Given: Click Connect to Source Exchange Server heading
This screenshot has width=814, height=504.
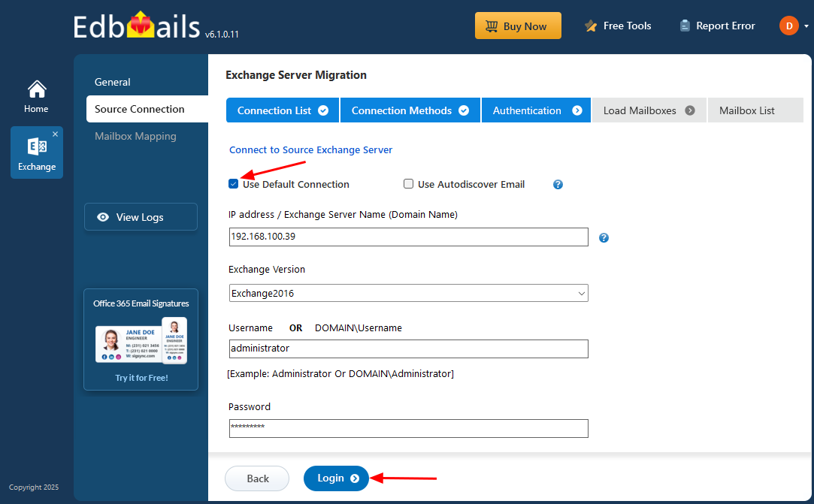Looking at the screenshot, I should [310, 150].
